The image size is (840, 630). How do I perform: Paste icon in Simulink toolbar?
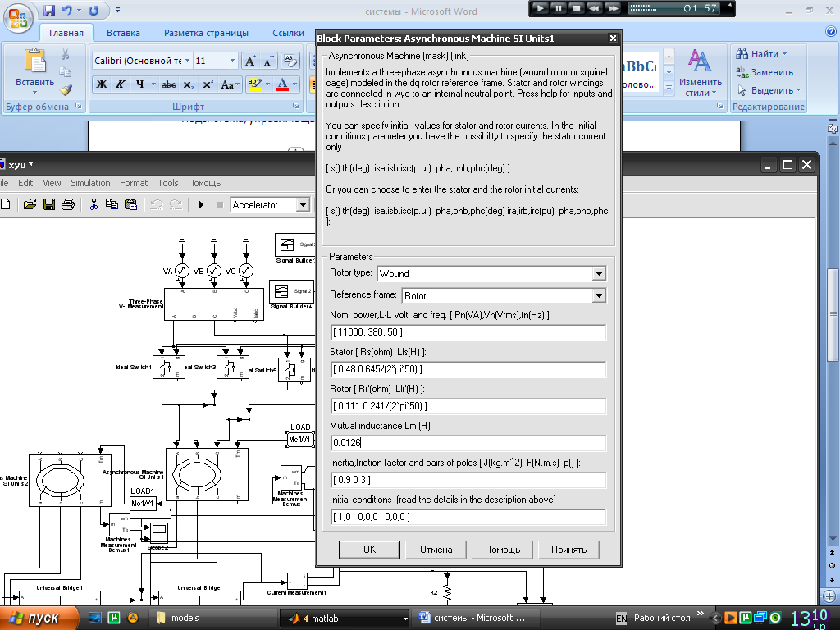130,204
